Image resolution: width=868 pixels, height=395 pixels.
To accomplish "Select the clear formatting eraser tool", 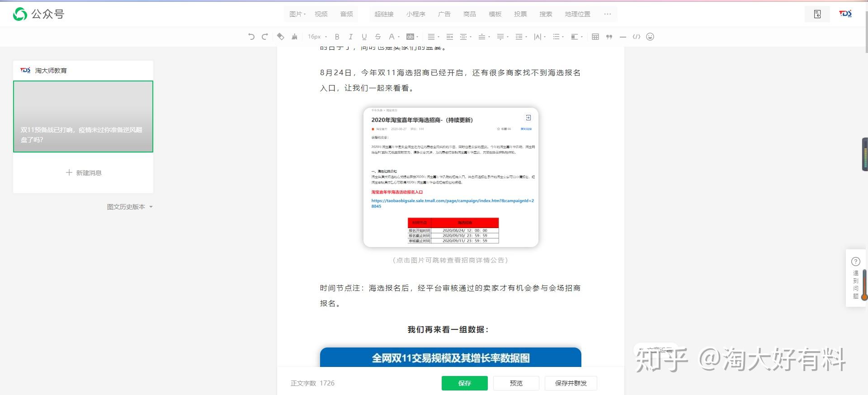I will [280, 37].
